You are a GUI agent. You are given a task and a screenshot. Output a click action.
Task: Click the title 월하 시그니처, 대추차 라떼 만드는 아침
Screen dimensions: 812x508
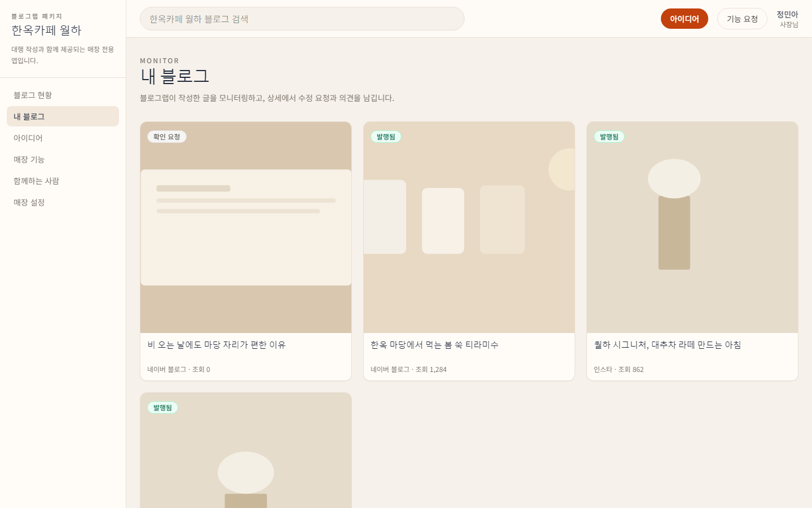click(x=667, y=345)
